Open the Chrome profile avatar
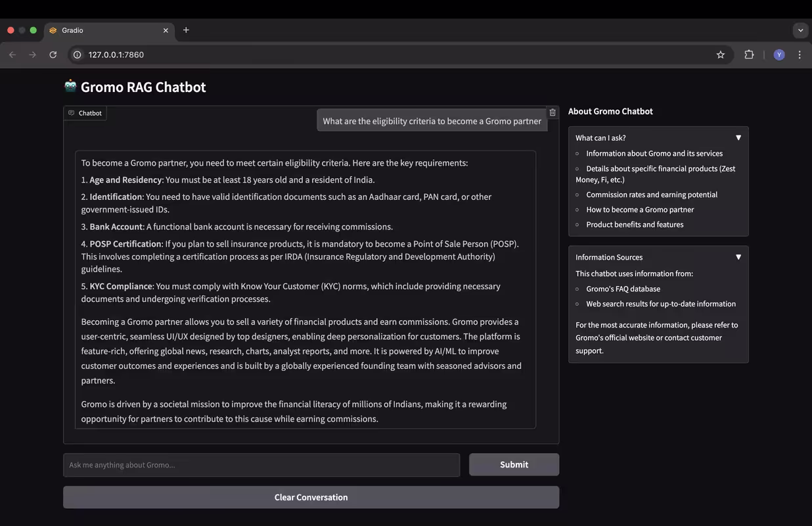Image resolution: width=812 pixels, height=526 pixels. click(779, 55)
